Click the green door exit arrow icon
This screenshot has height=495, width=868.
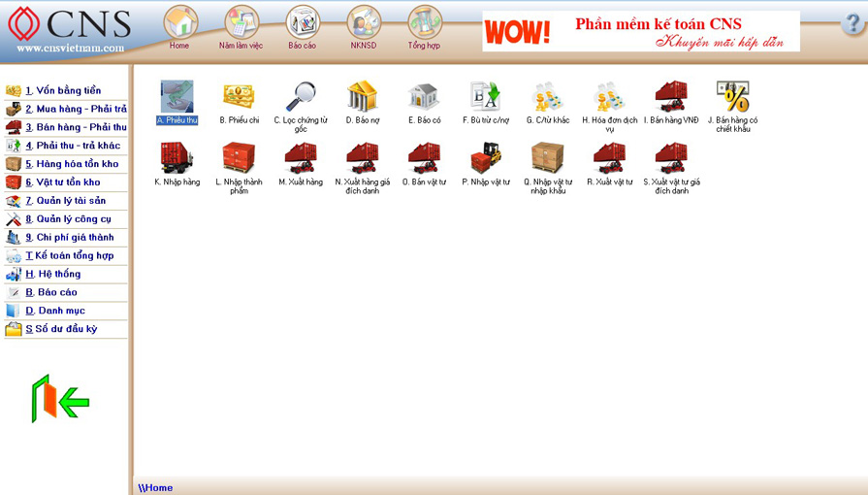(60, 399)
